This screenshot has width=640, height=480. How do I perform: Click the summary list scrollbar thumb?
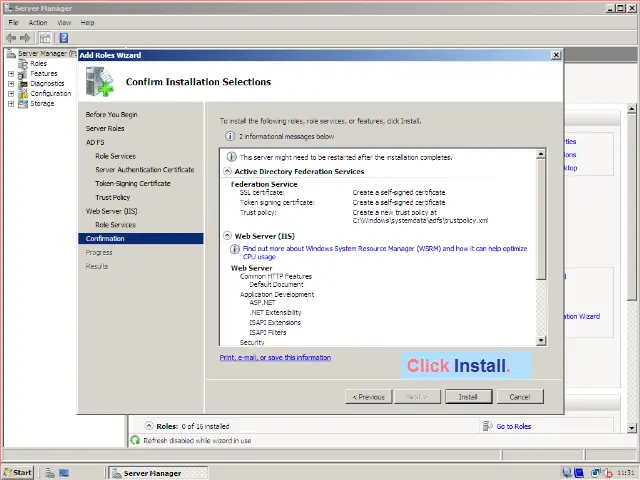541,219
